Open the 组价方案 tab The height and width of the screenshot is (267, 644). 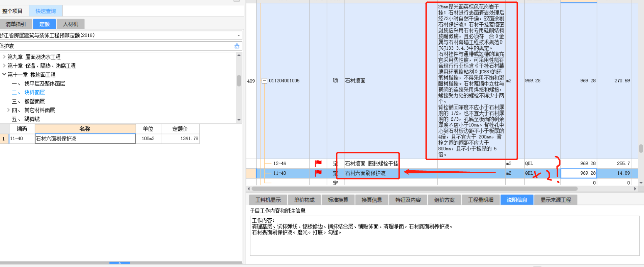point(444,200)
